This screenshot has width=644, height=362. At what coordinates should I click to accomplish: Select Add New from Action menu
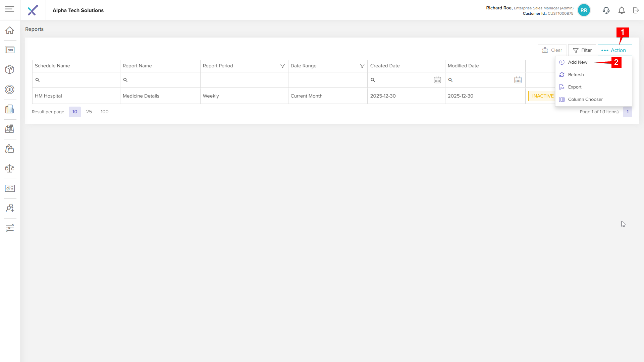[x=577, y=62]
